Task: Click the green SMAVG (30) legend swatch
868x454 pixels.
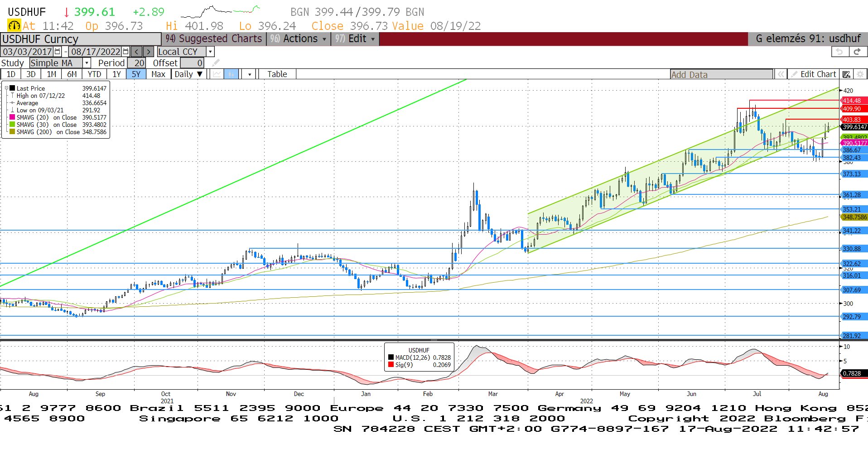Action: [x=12, y=125]
